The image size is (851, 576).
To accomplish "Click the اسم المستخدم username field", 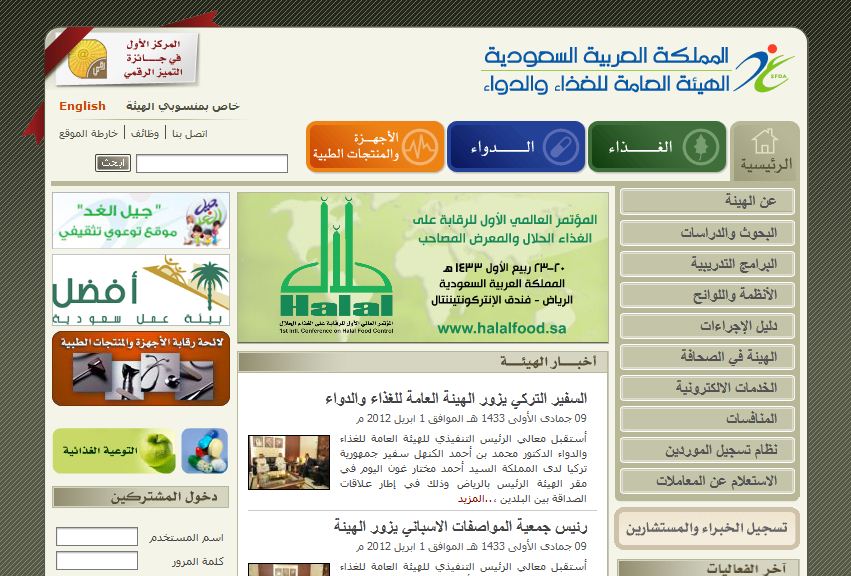I will [x=97, y=537].
